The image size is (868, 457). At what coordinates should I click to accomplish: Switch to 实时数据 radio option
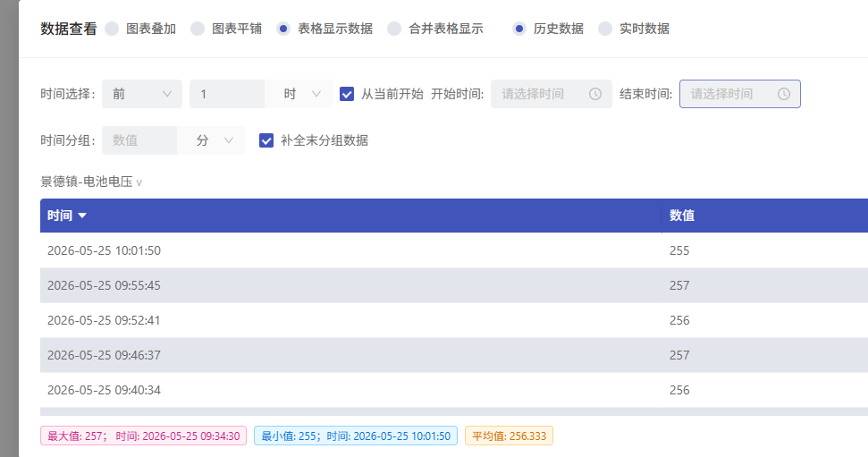605,29
